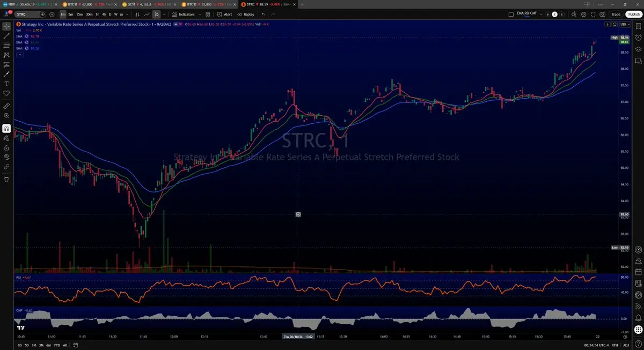Select the 5m timeframe
The image size is (644, 350).
point(71,14)
